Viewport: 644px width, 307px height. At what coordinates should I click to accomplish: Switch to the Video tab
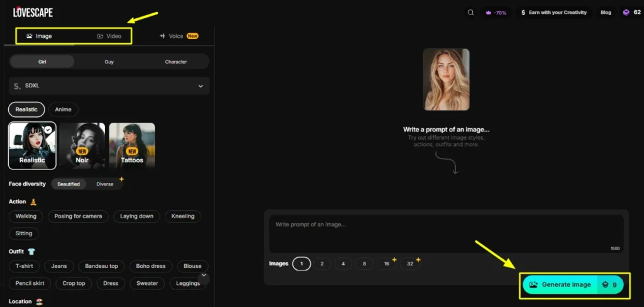[x=109, y=36]
